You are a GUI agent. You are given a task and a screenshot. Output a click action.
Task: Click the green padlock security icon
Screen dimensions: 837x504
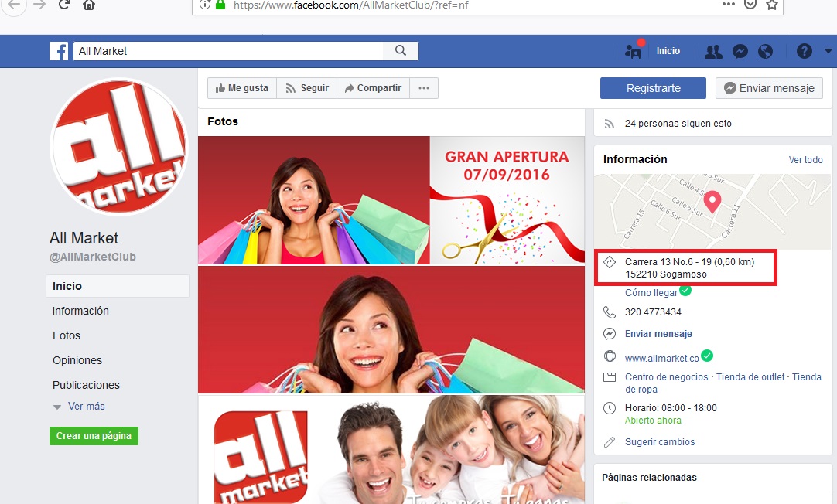pyautogui.click(x=220, y=5)
